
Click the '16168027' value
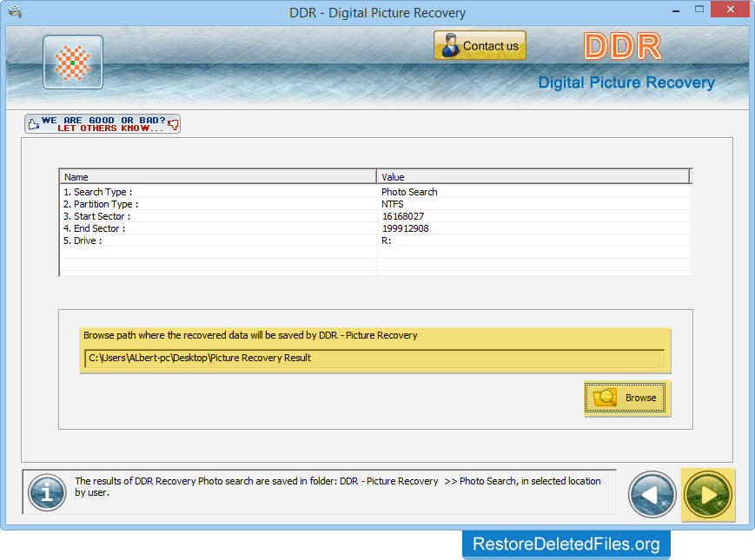click(x=403, y=216)
